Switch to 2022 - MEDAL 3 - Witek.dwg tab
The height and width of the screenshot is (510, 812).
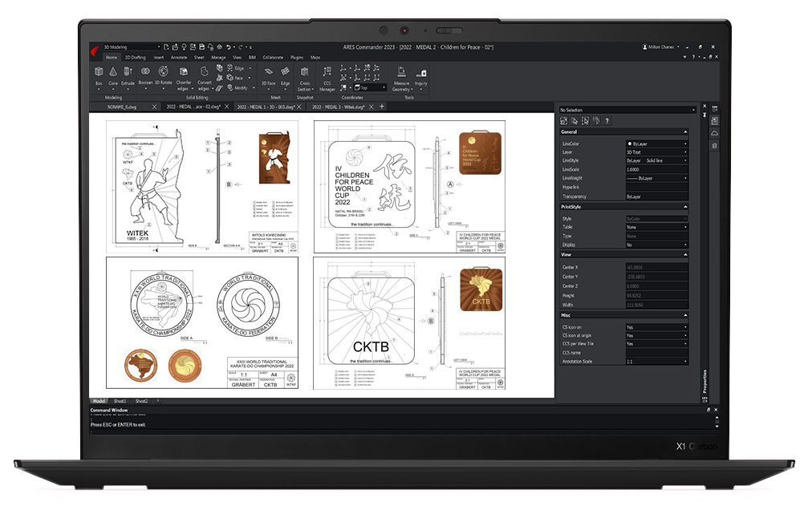point(339,107)
